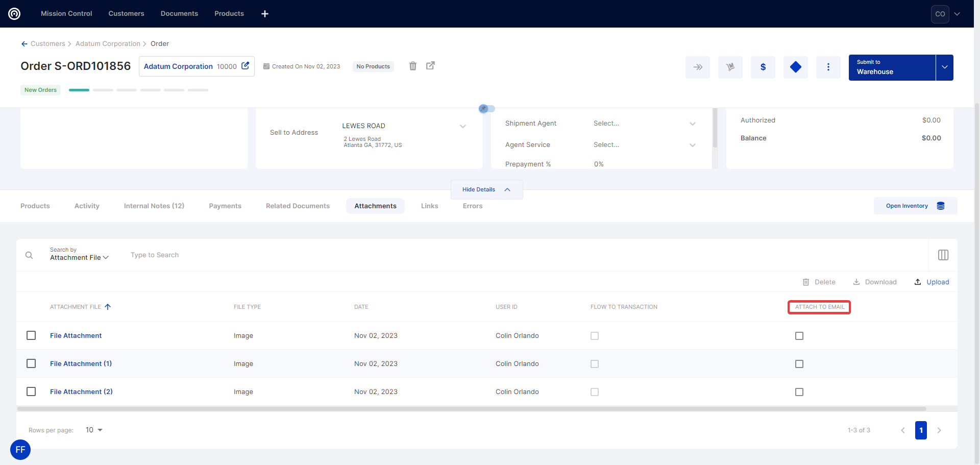Click the trash icon beside No Products
The image size is (980, 465).
pyautogui.click(x=413, y=66)
